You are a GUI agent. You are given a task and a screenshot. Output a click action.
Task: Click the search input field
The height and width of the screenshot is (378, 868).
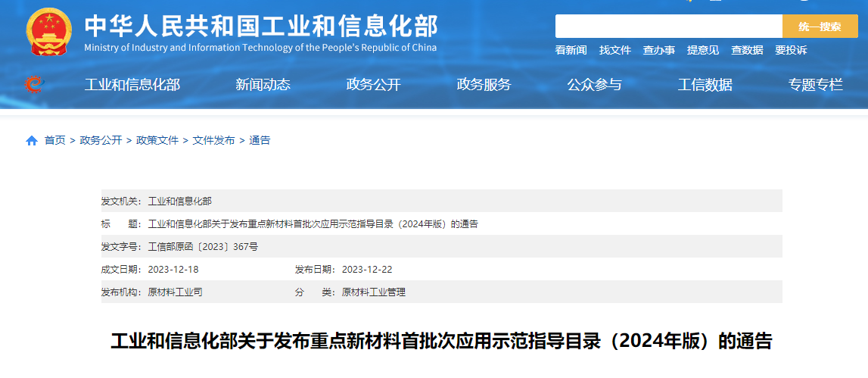click(668, 27)
